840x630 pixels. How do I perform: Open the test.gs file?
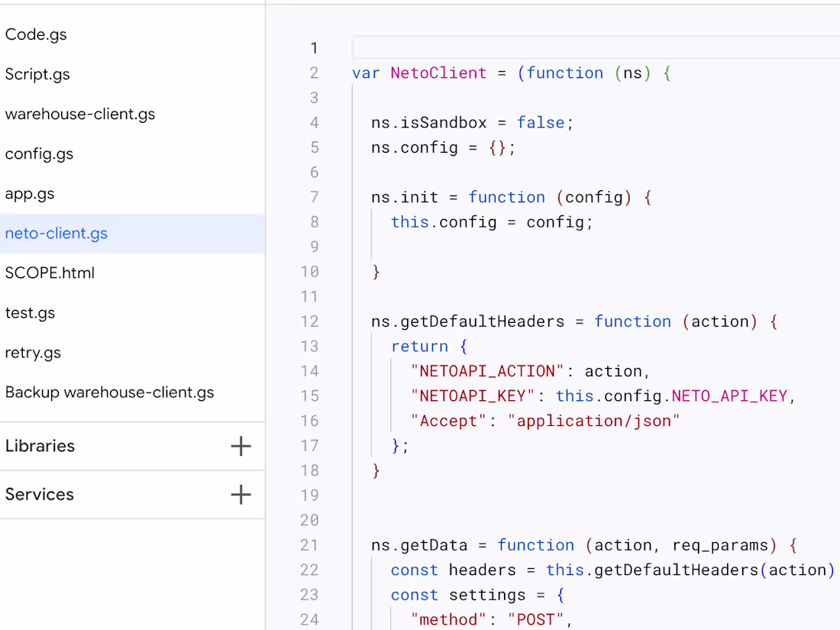pyautogui.click(x=30, y=312)
